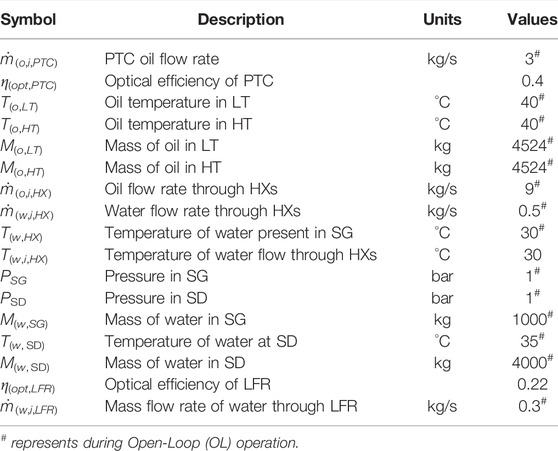Screen dimensions: 558x451
Task: Select the Pressure in SG description
Action: tap(156, 276)
